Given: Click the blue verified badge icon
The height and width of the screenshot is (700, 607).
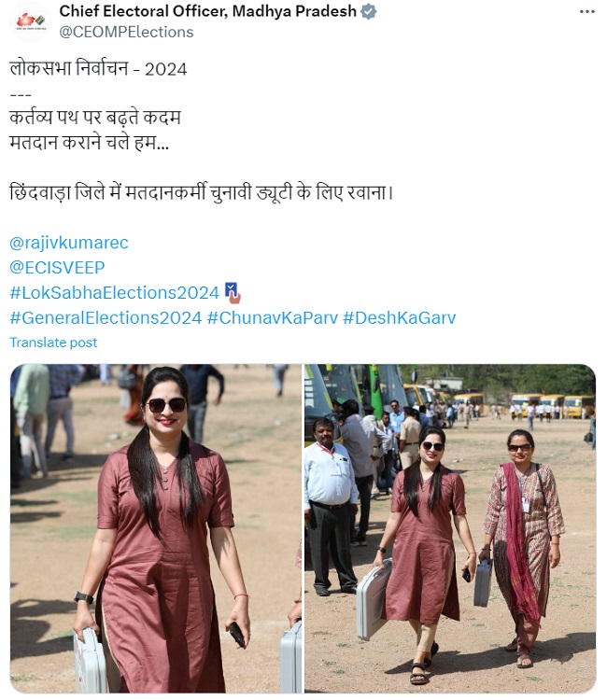Looking at the screenshot, I should [x=369, y=11].
